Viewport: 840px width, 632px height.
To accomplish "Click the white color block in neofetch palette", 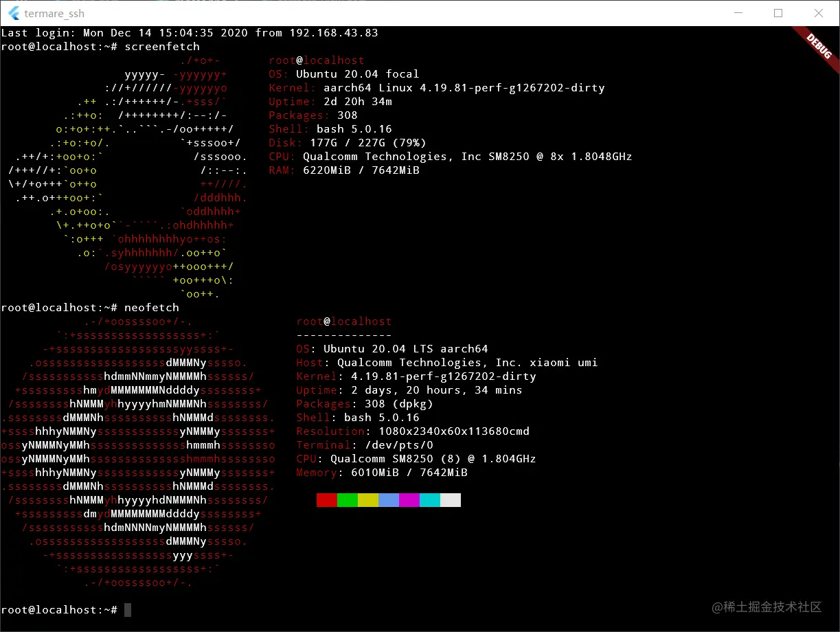I will coord(451,500).
